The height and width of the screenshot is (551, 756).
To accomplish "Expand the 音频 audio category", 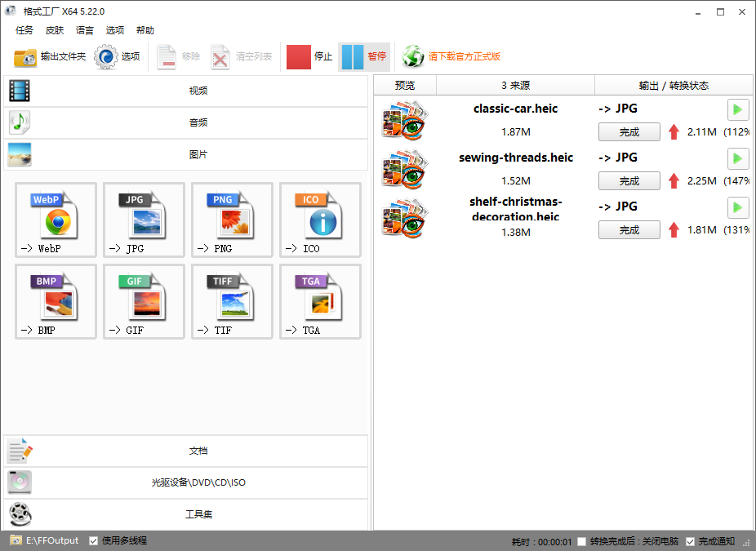I will tap(185, 122).
